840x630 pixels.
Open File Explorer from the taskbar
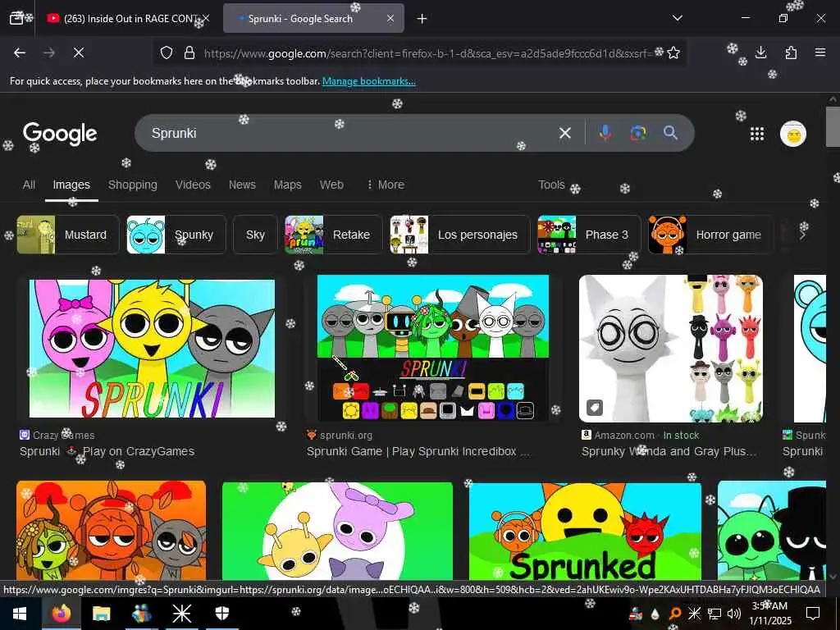[x=101, y=614]
